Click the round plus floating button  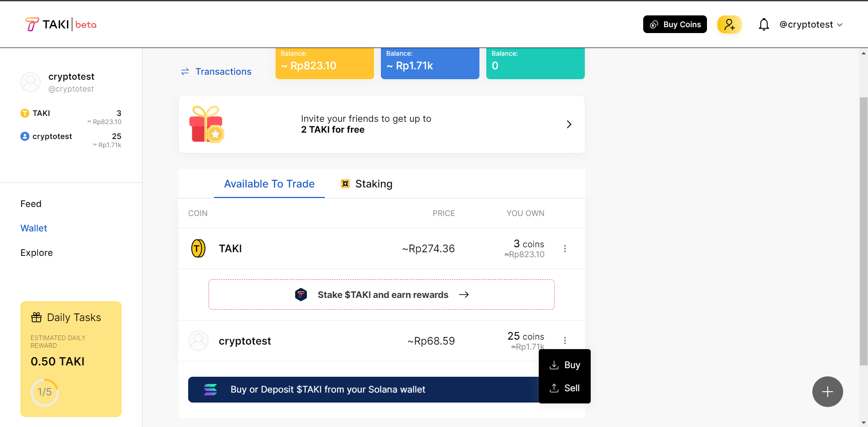click(827, 392)
